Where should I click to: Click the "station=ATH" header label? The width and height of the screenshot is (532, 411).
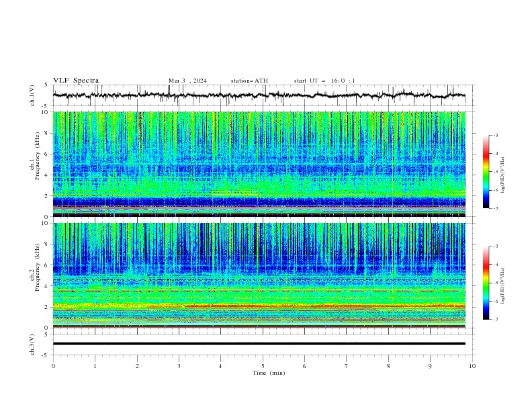click(249, 81)
